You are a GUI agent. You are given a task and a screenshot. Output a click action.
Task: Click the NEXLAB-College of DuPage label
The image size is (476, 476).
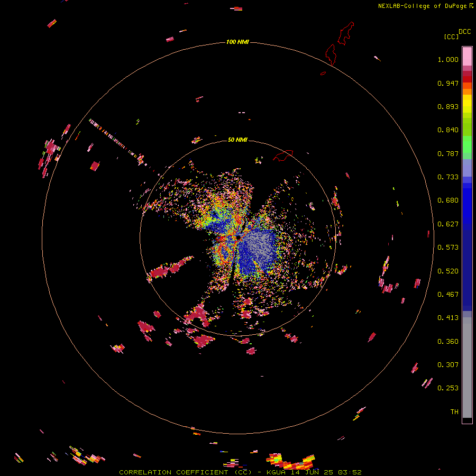coord(425,6)
